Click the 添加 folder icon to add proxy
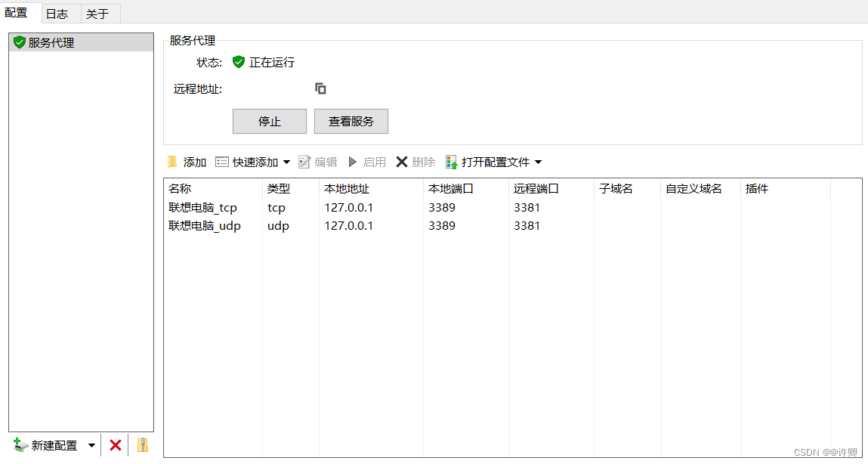This screenshot has width=868, height=464. point(172,161)
